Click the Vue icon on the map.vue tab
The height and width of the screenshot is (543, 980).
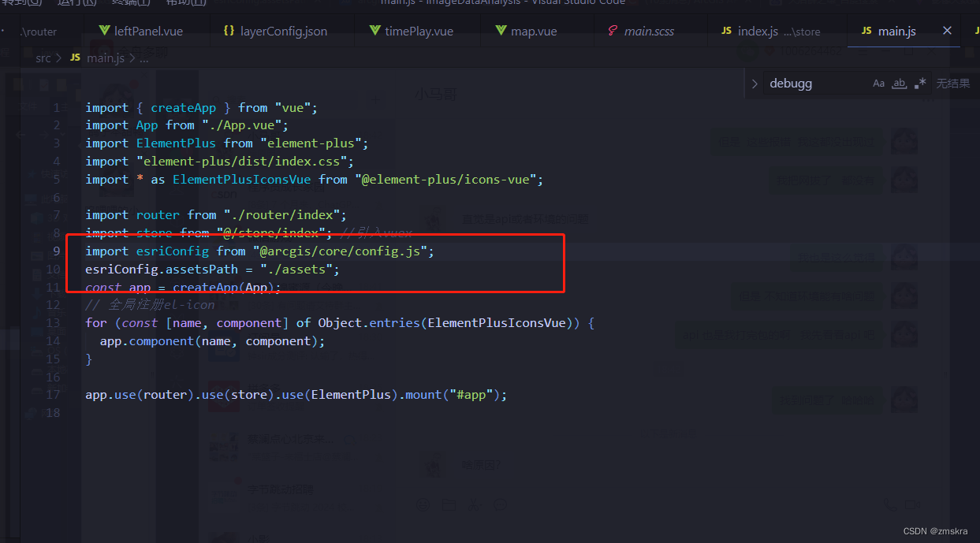(x=501, y=31)
